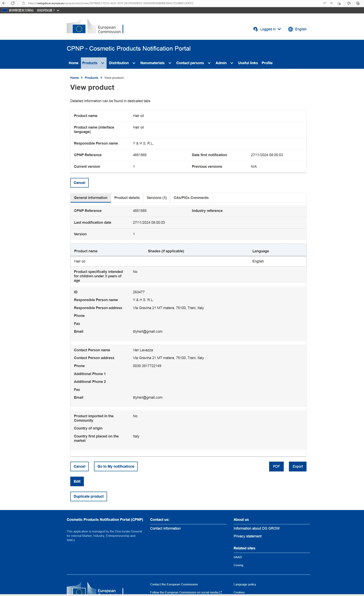Add this page to favorites with the star-plus icon

coord(339,3)
